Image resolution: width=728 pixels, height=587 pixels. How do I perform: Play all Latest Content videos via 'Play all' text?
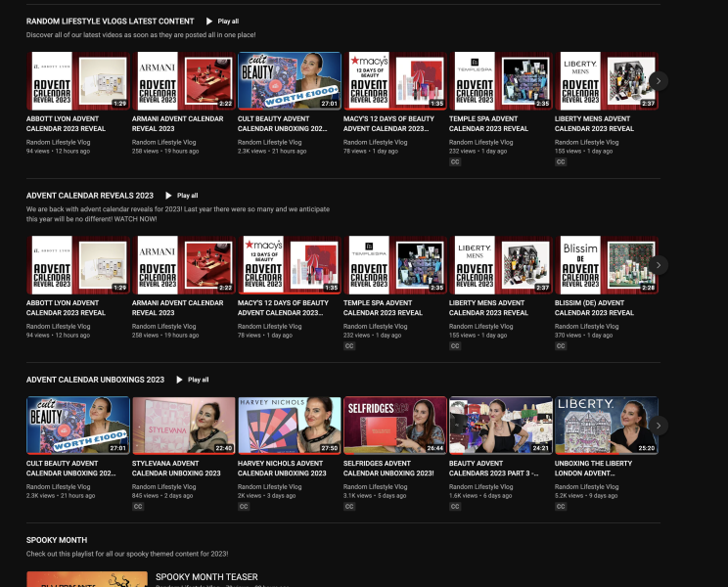pyautogui.click(x=228, y=22)
